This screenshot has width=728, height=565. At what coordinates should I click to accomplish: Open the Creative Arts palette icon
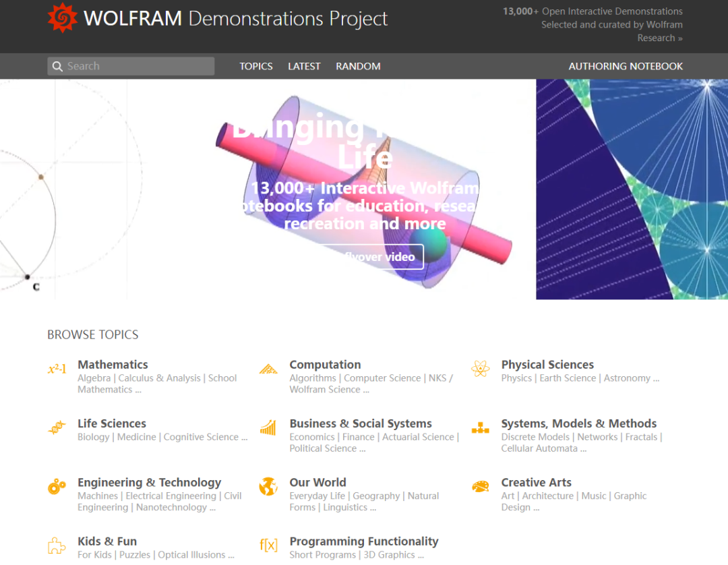pyautogui.click(x=480, y=487)
